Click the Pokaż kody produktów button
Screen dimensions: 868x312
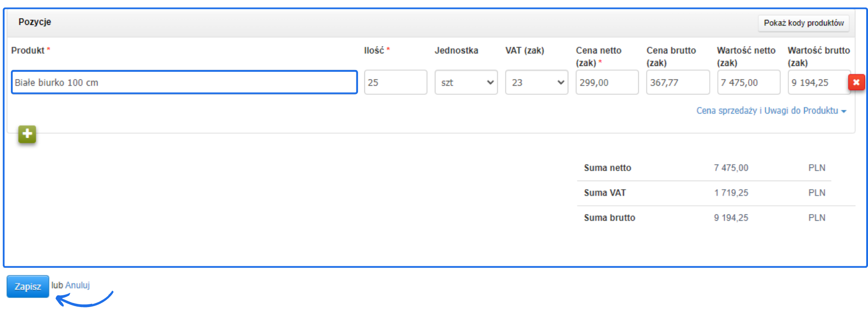[x=803, y=23]
